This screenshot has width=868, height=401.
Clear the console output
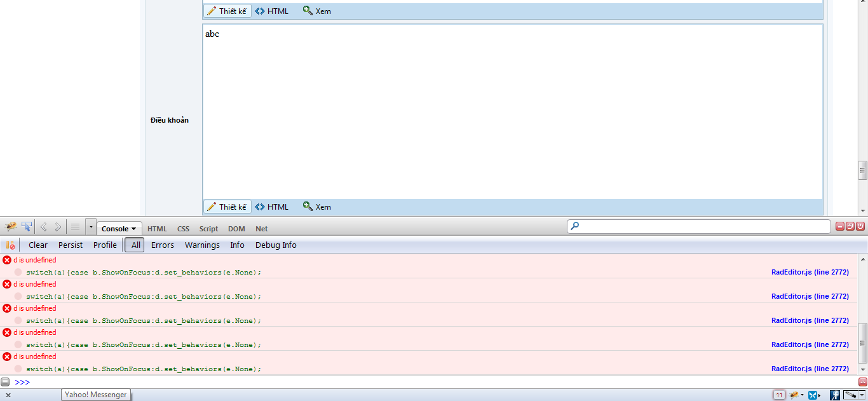(38, 245)
